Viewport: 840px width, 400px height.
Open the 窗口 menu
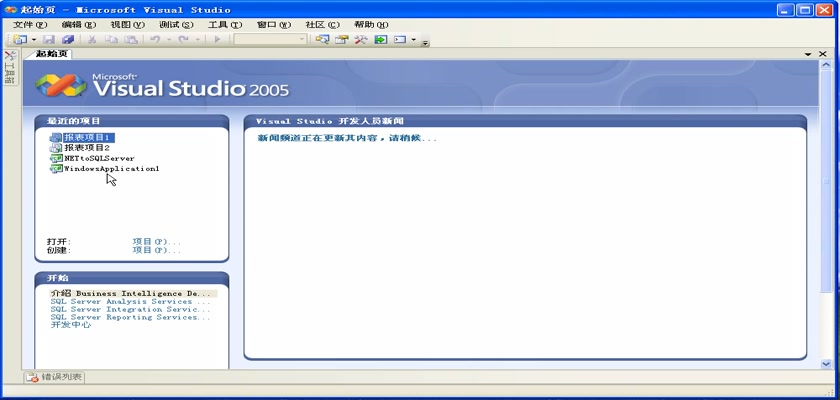tap(274, 25)
